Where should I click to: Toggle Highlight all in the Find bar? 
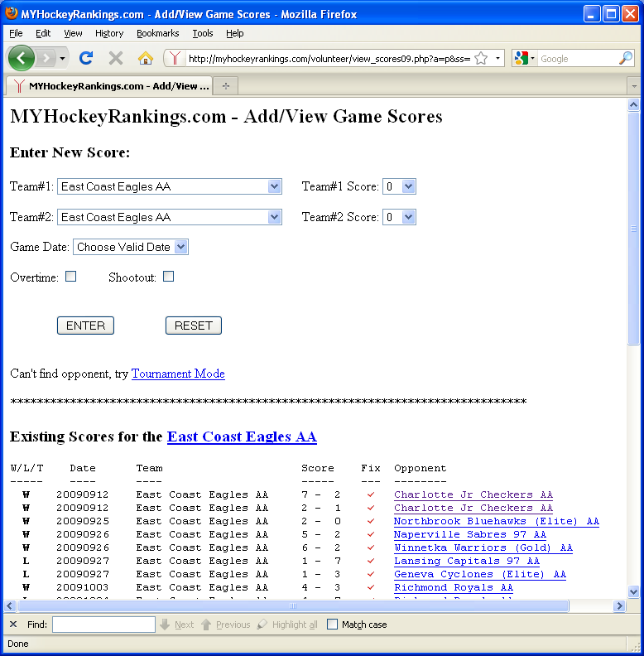(x=287, y=625)
